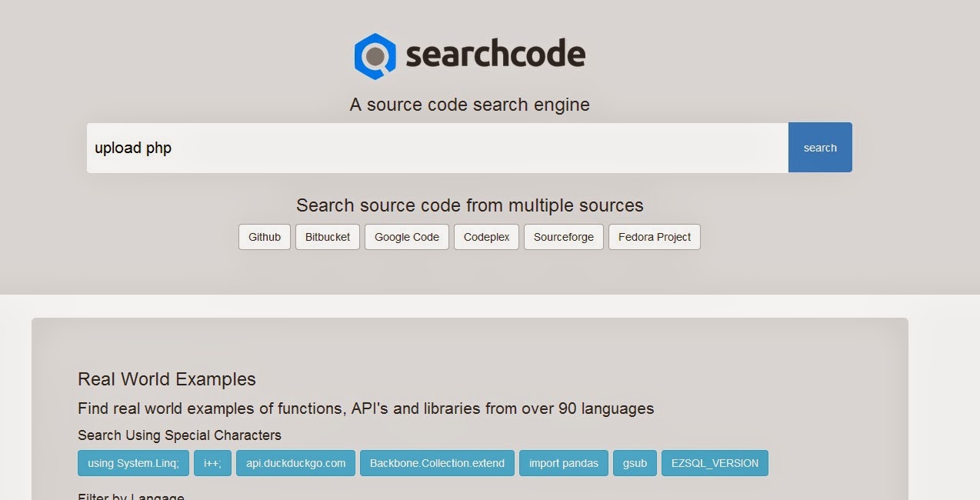Run the api.duckduckgo.com example search
Screen dimensions: 980x500
point(296,463)
